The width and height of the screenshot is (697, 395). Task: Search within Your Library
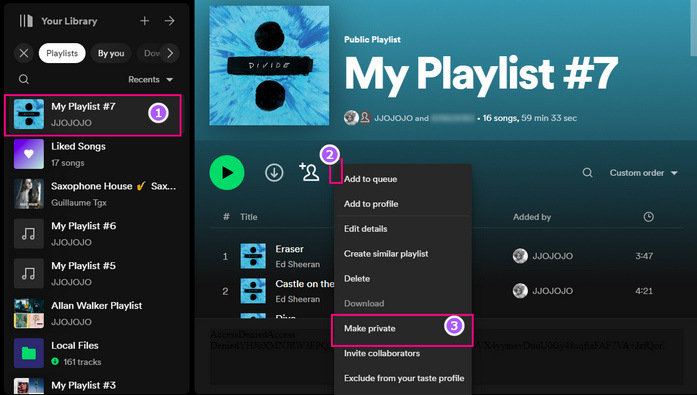pos(24,80)
